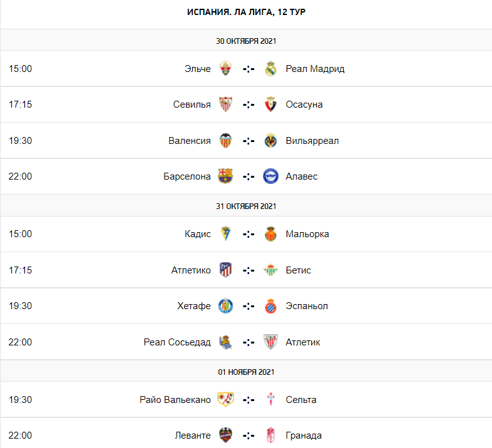This screenshot has height=448, width=492.
Task: Click the Rayo Vallecano club crest
Action: coord(225,400)
